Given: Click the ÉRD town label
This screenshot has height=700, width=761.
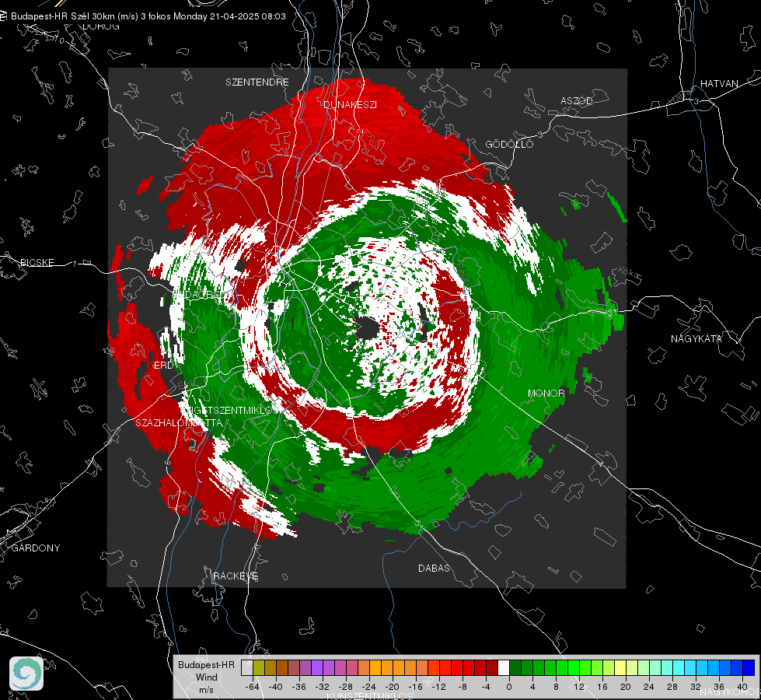Looking at the screenshot, I should click(163, 366).
